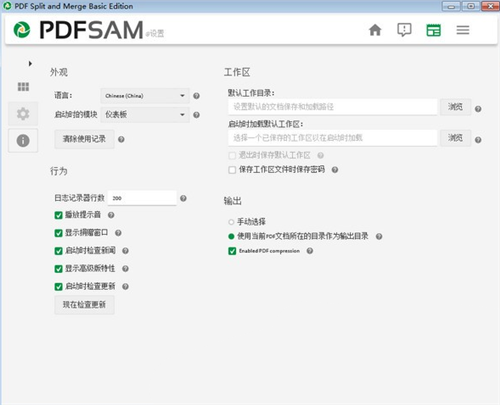This screenshot has width=500, height=405.
Task: Toggle 保存工作区文件时保存密码 checkbox
Action: (x=232, y=170)
